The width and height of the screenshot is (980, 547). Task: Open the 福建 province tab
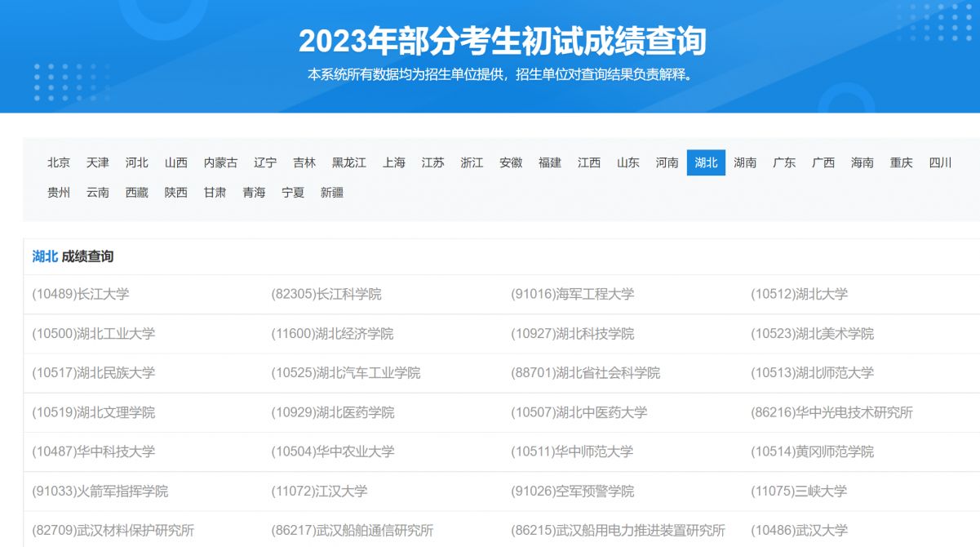pyautogui.click(x=550, y=162)
